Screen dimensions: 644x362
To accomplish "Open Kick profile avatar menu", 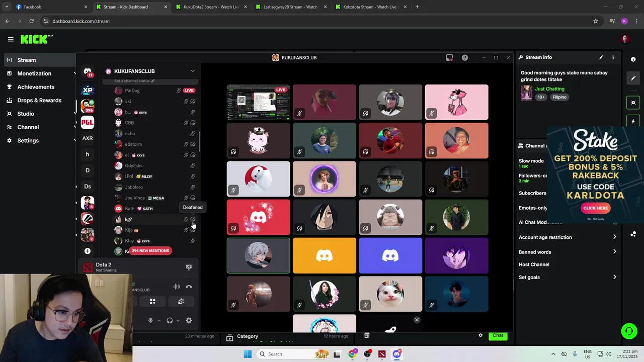I will pos(625,39).
